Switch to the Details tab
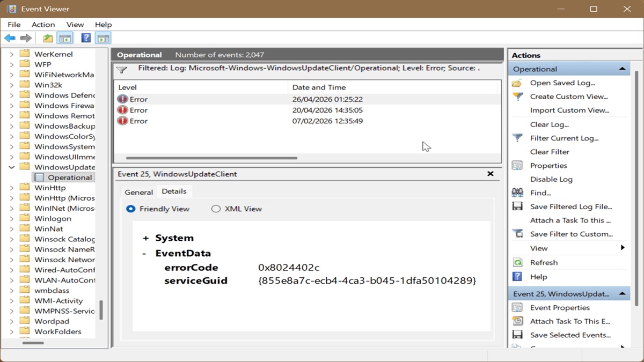Screen dimensions: 644x362 [x=174, y=191]
